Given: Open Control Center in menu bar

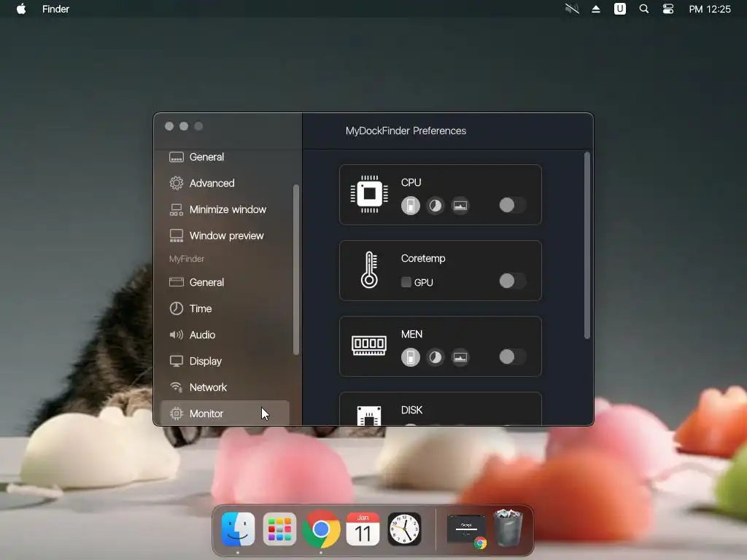Looking at the screenshot, I should (668, 9).
